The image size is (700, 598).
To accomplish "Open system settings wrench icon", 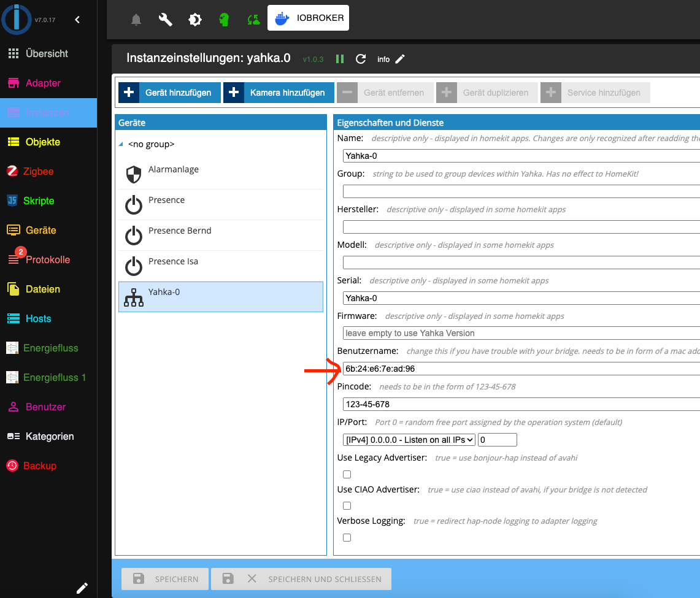I will click(x=166, y=20).
